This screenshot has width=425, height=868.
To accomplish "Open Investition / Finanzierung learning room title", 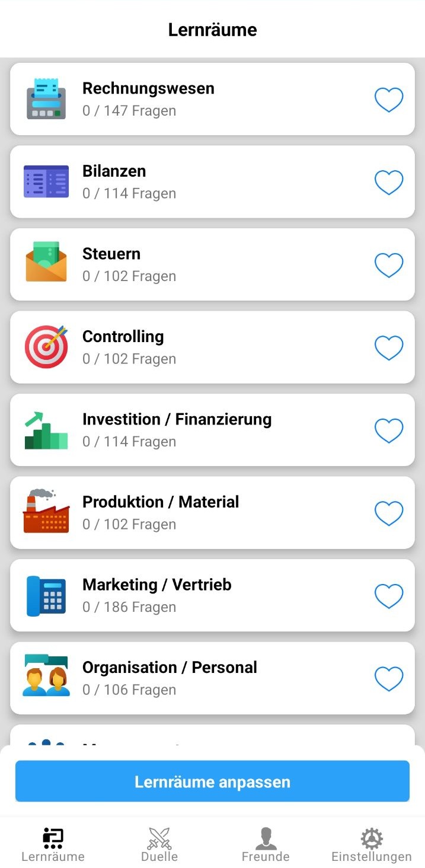I will tap(177, 419).
